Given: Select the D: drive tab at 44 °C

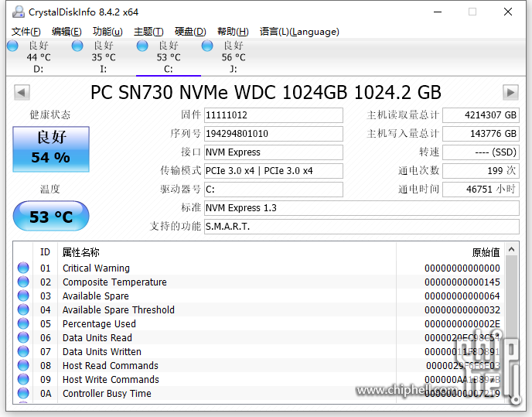Looking at the screenshot, I should 39,57.
